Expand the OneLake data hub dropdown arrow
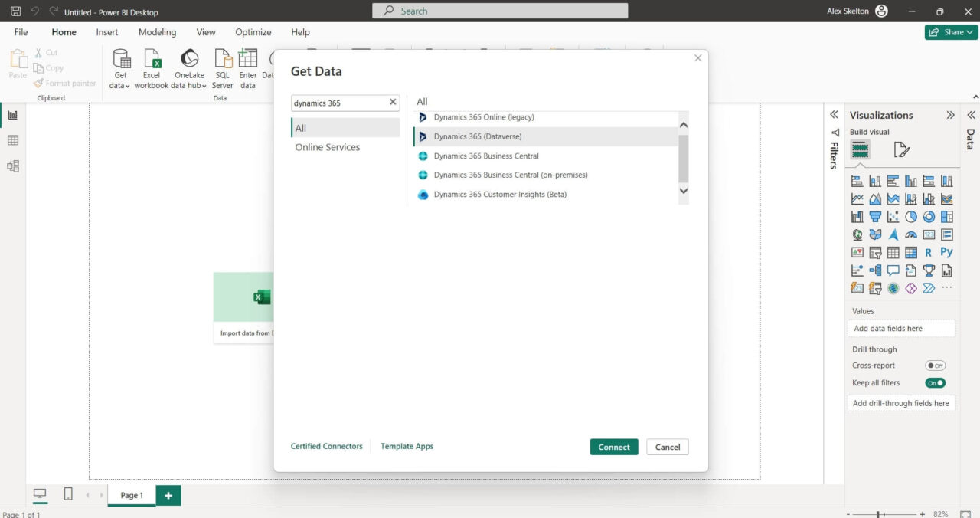Screen dimensions: 980x518 [204, 86]
